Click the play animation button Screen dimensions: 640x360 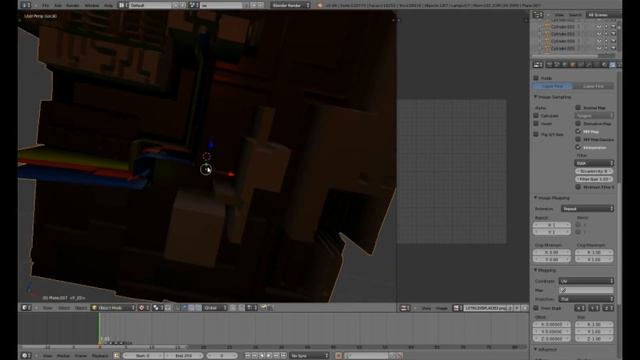tap(269, 356)
